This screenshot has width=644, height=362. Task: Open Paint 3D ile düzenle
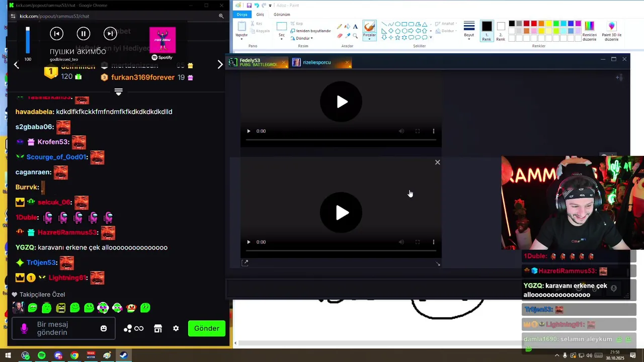click(x=611, y=31)
